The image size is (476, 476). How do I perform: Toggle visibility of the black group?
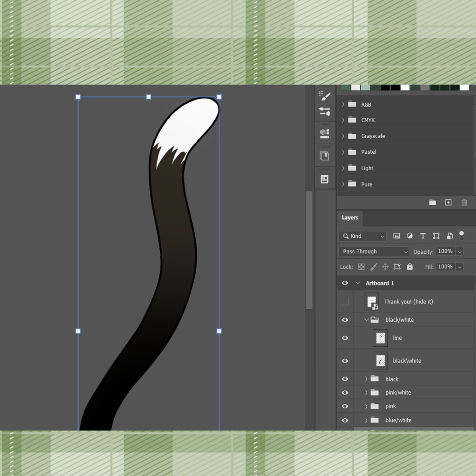344,379
